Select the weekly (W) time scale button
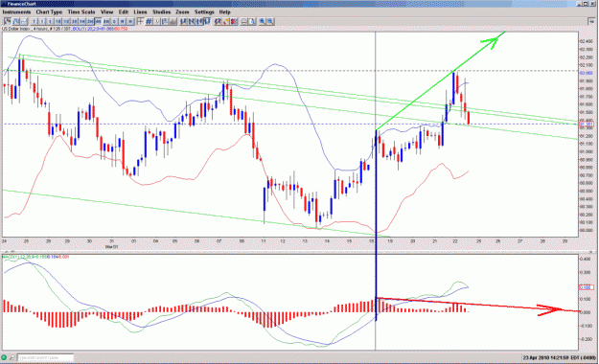Viewport: 599px width, 364px height. pos(123,22)
